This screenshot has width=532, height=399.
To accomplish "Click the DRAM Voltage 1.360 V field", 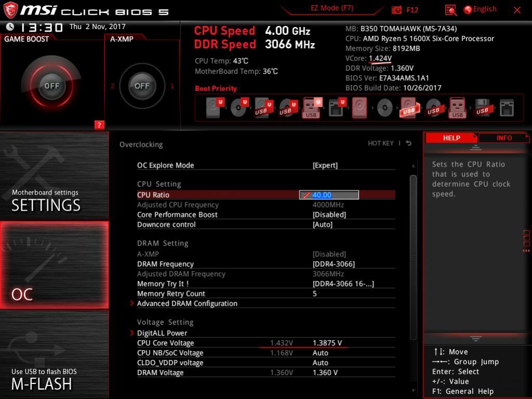I will coord(325,372).
